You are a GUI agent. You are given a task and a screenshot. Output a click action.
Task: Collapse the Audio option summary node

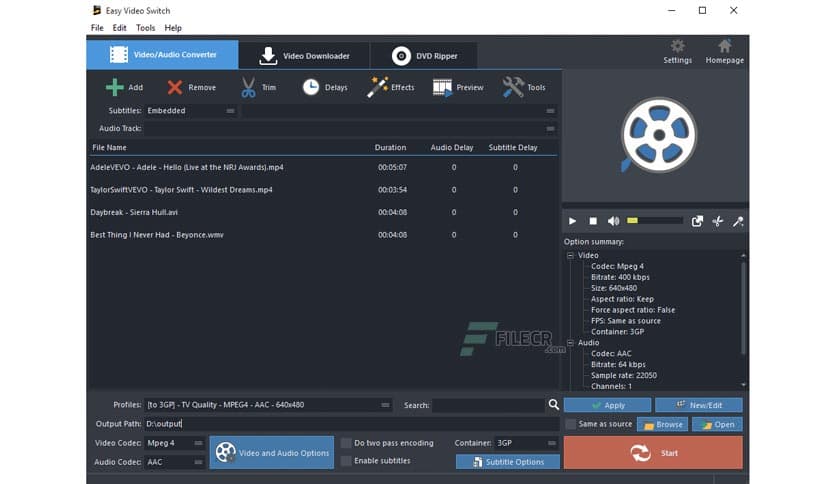tap(570, 343)
